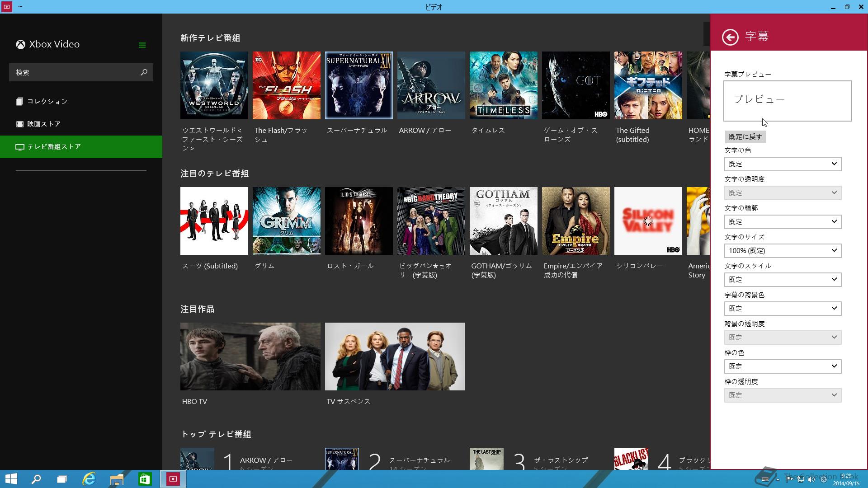The height and width of the screenshot is (488, 868).
Task: Select テレビ番組ストア in sidebar
Action: pyautogui.click(x=81, y=147)
